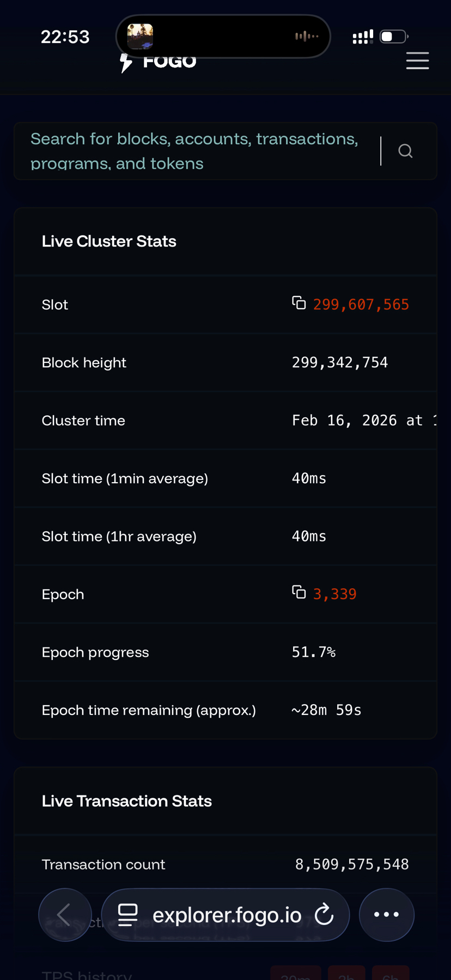Tap the explorer.fogo.io address text
The height and width of the screenshot is (980, 451).
(x=227, y=915)
